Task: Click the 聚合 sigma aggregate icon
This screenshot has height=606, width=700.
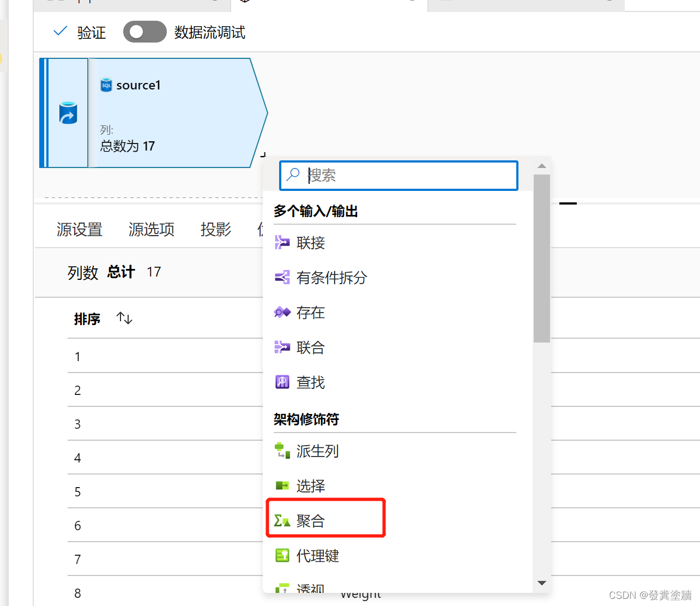Action: pyautogui.click(x=282, y=520)
